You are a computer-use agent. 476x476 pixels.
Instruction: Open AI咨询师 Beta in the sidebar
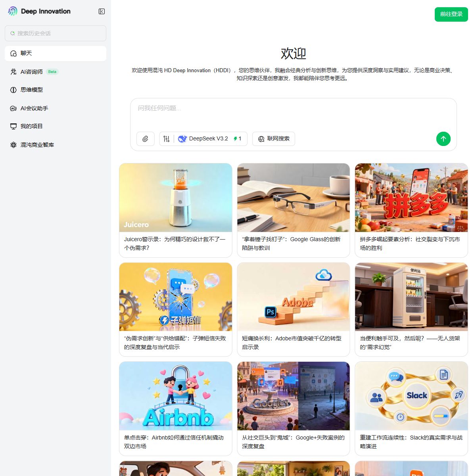pos(56,72)
